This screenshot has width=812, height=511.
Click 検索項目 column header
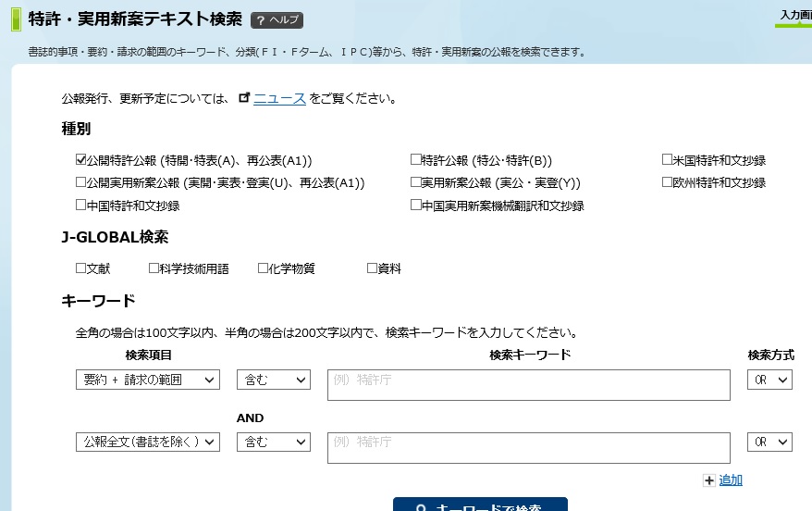[x=148, y=355]
